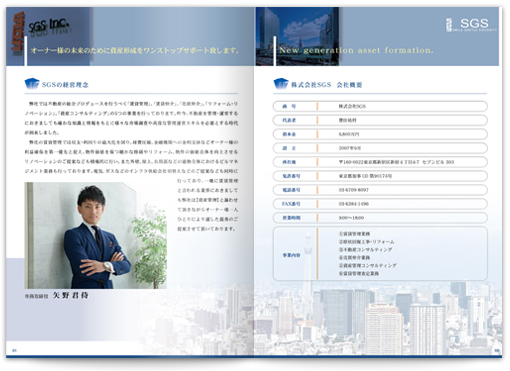Select the 代表者 row
The height and width of the screenshot is (371, 510).
(380, 120)
